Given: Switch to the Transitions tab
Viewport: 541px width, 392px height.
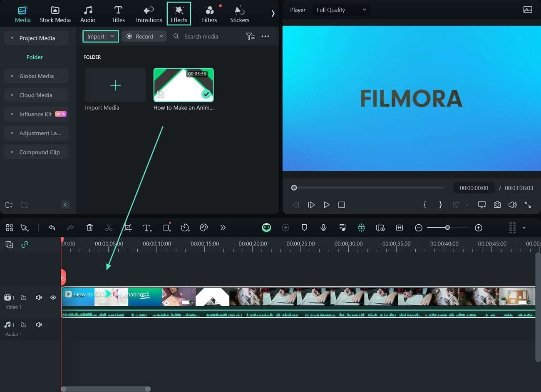Looking at the screenshot, I should (149, 14).
